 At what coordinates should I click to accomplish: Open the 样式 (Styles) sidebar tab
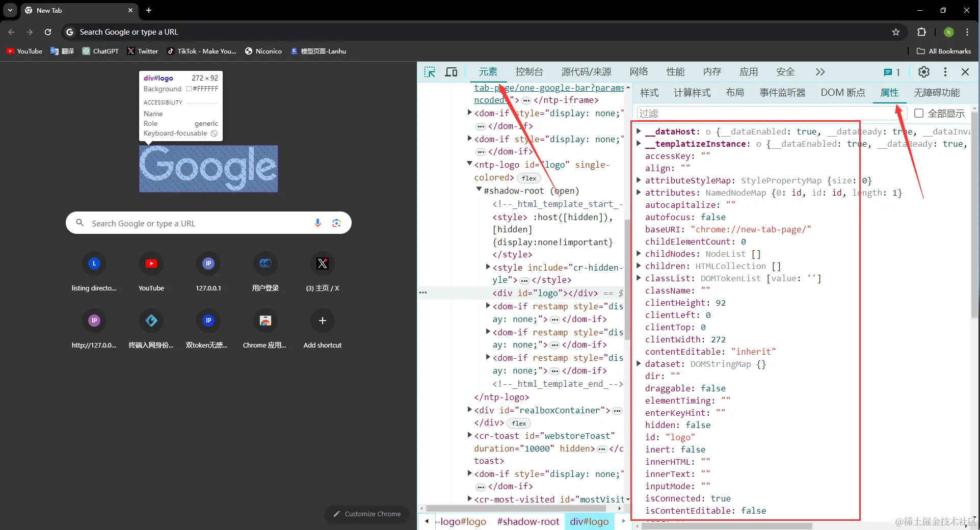(650, 93)
